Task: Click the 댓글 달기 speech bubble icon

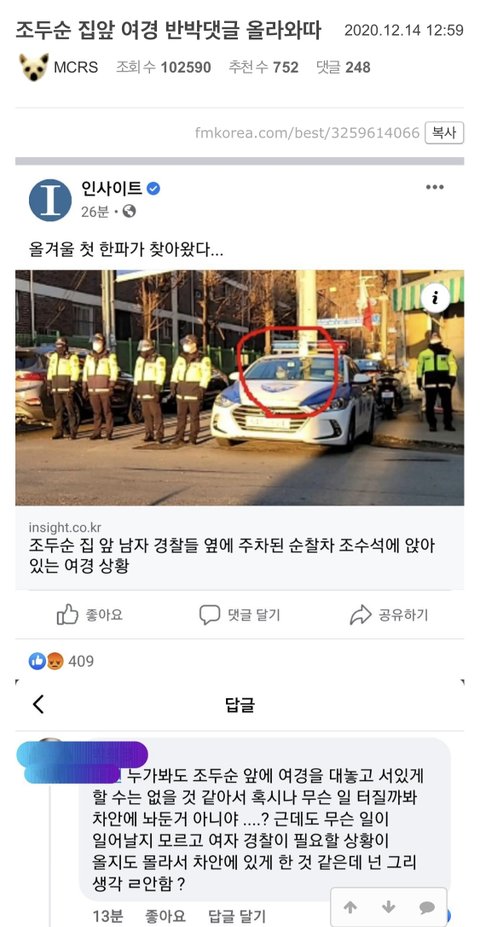Action: coord(209,615)
